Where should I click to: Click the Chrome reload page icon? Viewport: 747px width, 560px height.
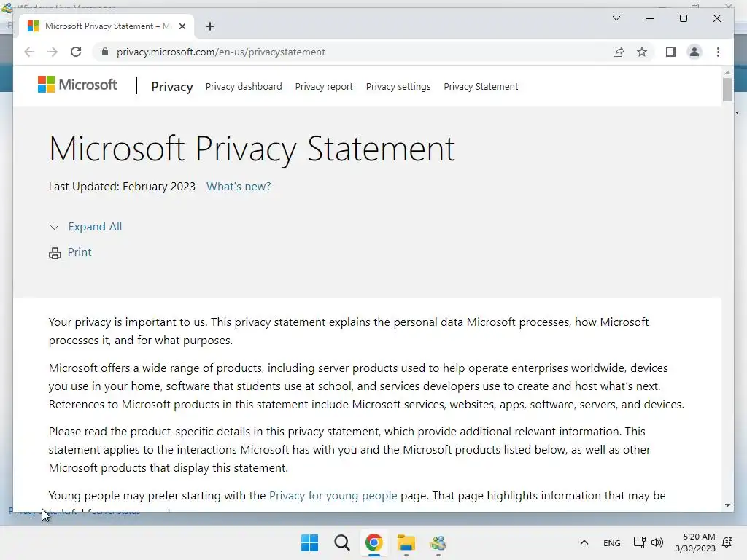76,52
